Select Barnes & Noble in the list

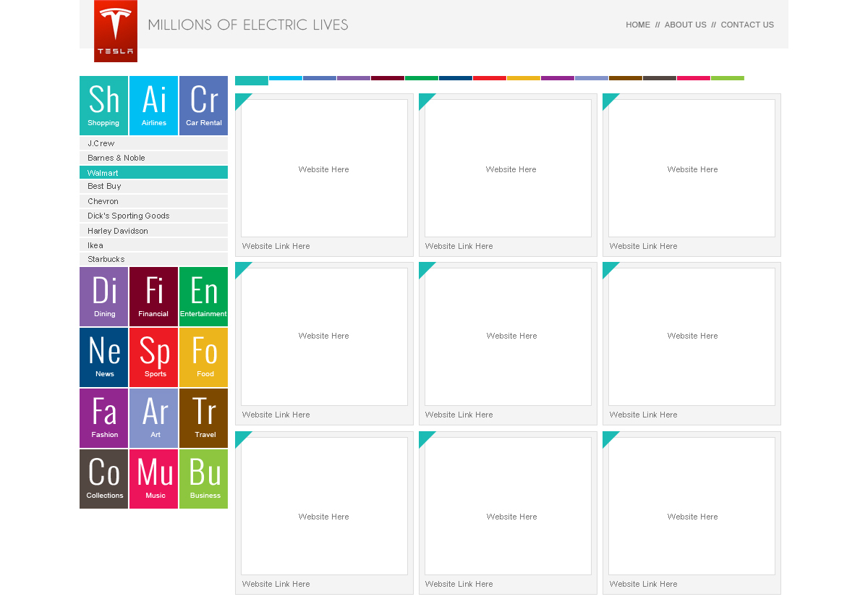coord(153,158)
